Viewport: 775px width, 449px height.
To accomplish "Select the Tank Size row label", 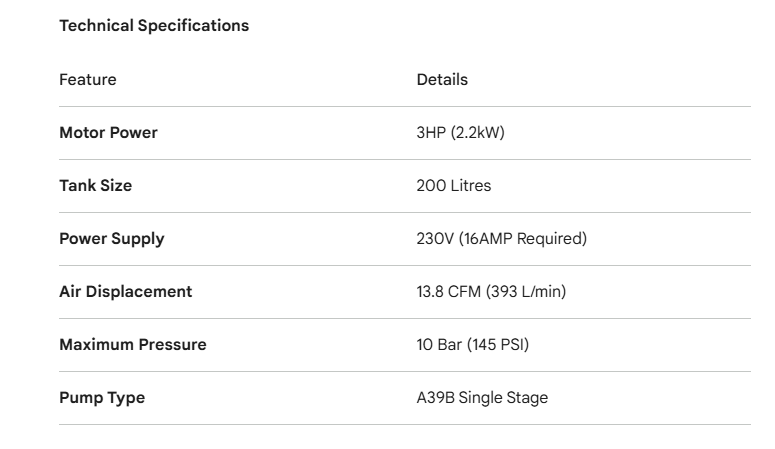I will (x=95, y=186).
